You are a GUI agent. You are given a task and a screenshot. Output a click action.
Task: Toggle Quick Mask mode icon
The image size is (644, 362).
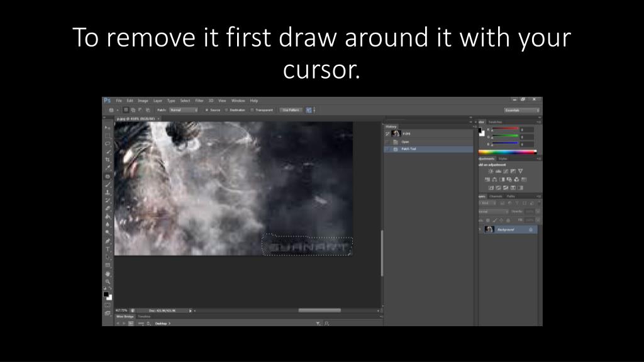(x=108, y=305)
